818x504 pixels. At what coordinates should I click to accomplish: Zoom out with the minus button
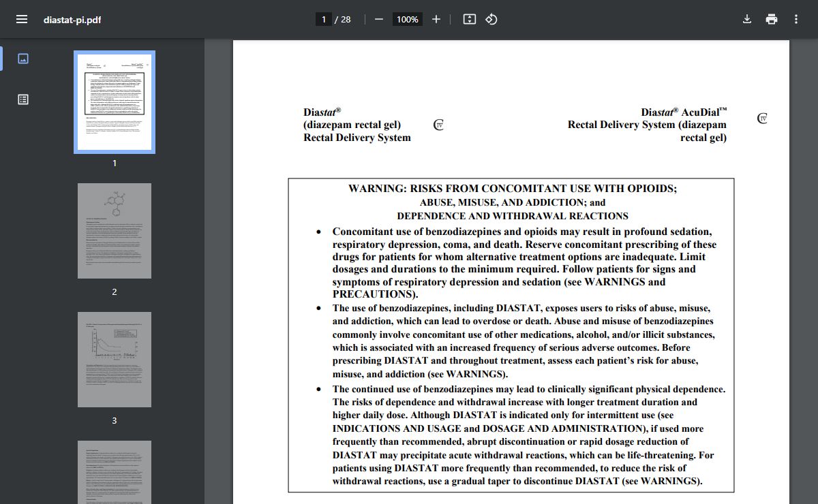379,19
